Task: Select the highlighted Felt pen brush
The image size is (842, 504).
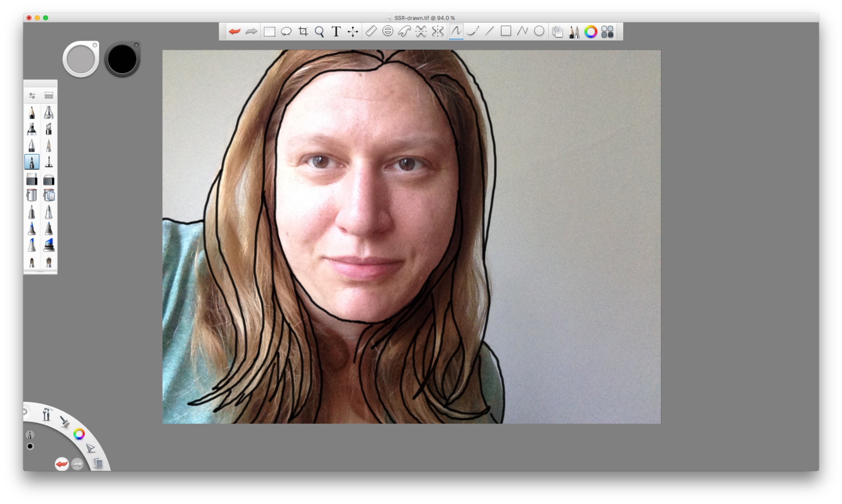Action: 32,162
